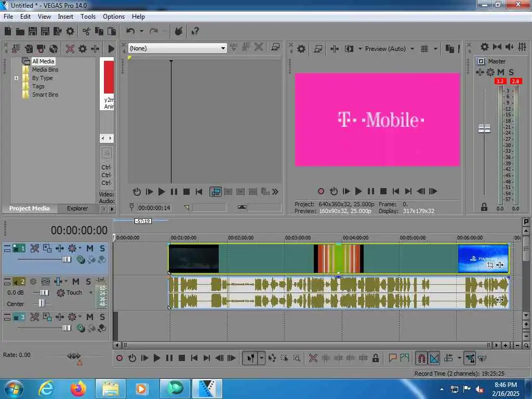Viewport: 532px width, 399px height.
Task: Open Video Preview project properties gear
Action: (301, 49)
